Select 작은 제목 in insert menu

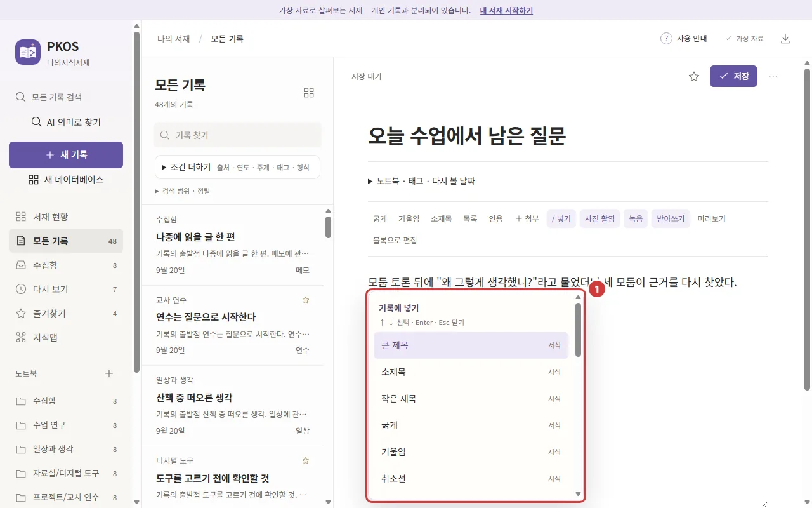coord(471,399)
